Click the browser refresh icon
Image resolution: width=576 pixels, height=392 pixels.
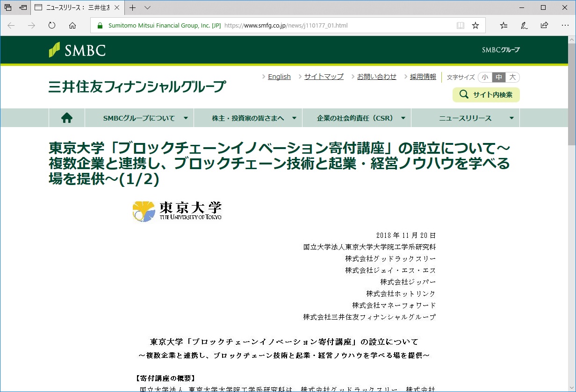(51, 26)
